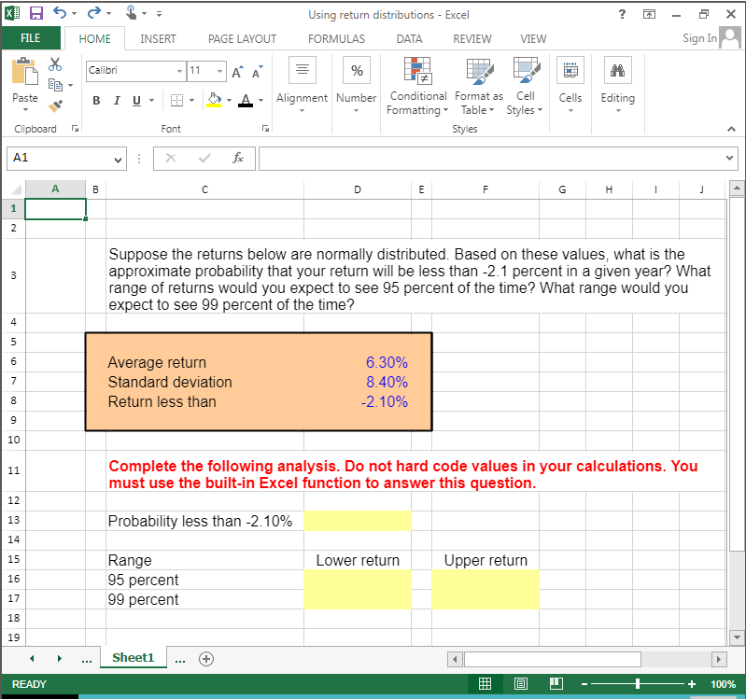The image size is (746, 700).
Task: Add a new sheet with plus button
Action: tap(206, 659)
